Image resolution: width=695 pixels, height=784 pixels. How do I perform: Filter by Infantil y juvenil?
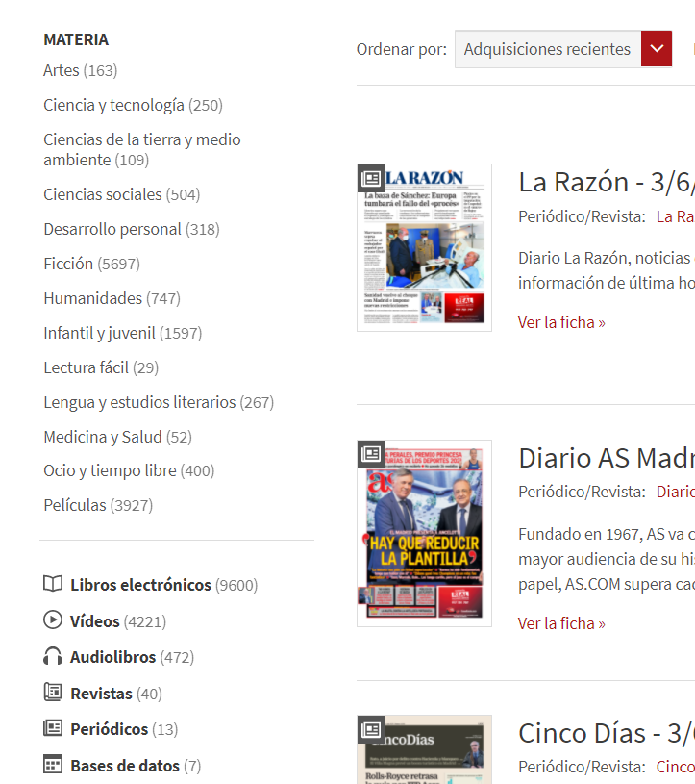[123, 333]
